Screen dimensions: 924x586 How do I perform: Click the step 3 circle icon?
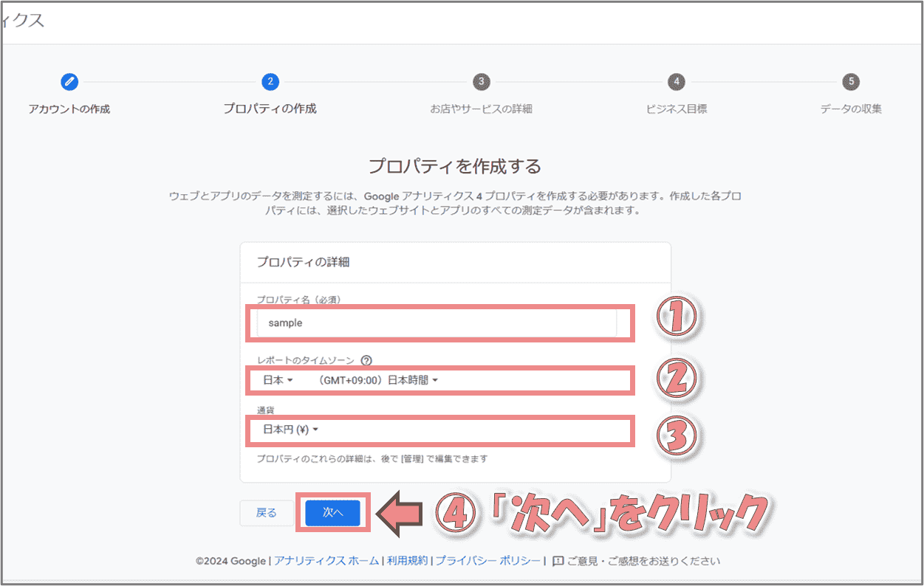[482, 81]
